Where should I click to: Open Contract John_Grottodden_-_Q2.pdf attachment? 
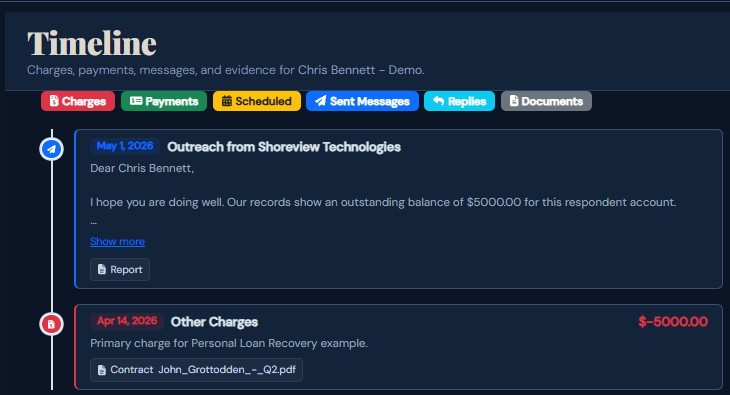click(196, 370)
